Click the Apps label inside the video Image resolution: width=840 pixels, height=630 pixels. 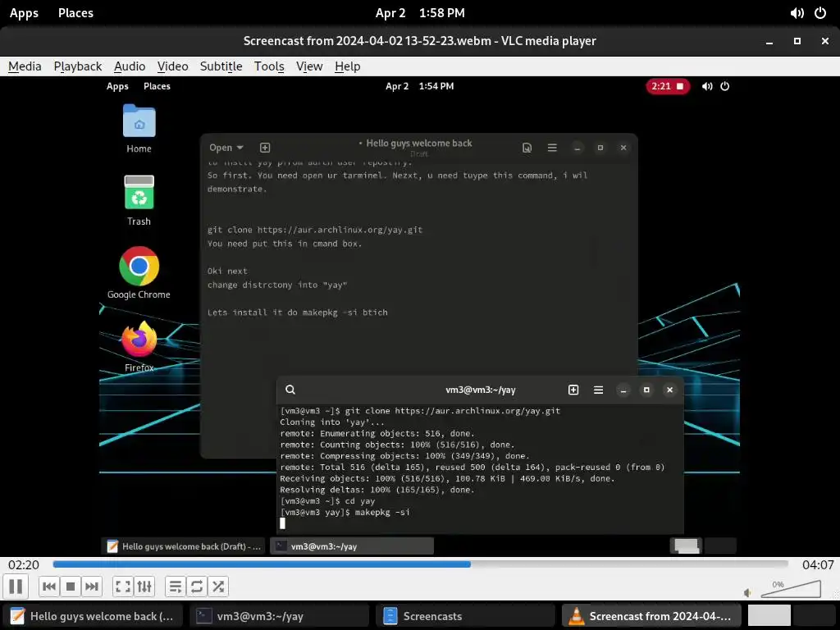117,86
